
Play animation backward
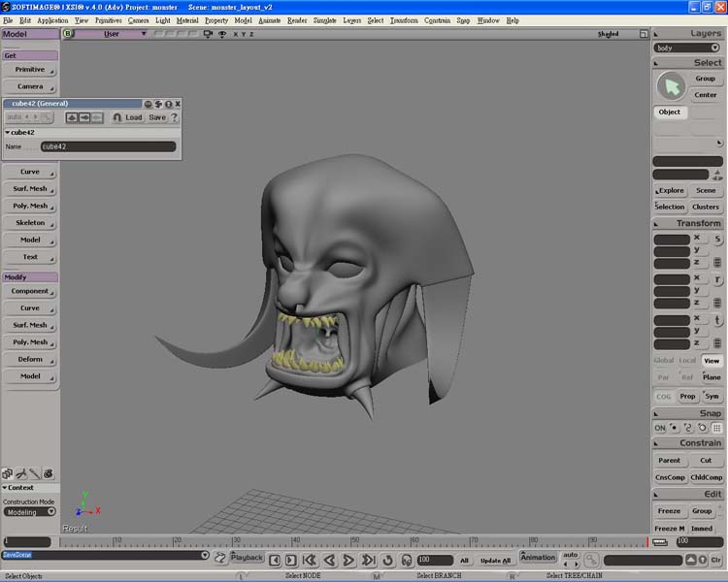pos(329,561)
